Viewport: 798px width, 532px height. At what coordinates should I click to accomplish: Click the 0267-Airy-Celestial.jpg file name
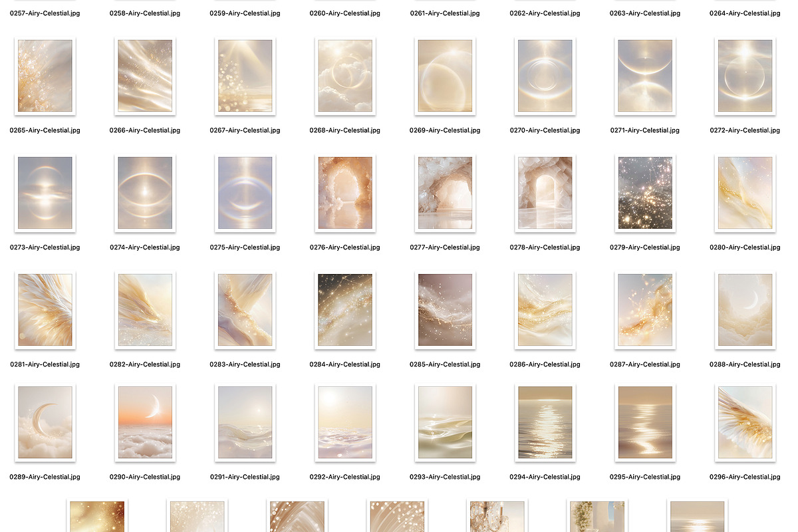245,130
